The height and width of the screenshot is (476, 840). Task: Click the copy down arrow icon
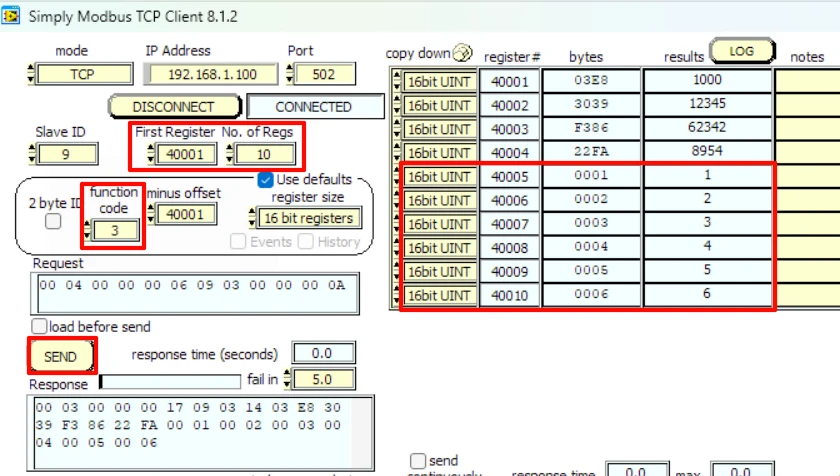point(462,52)
